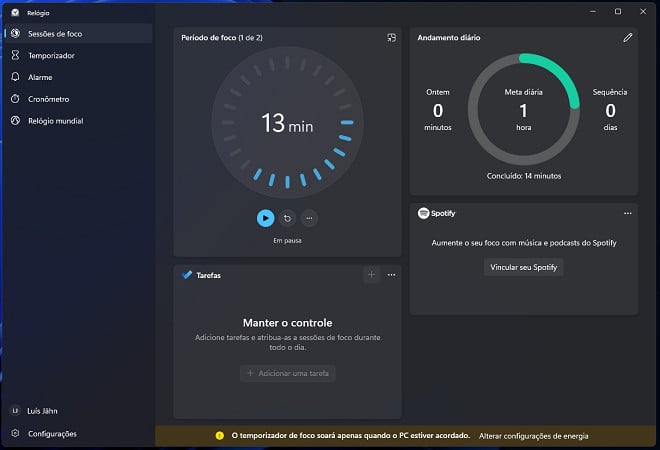This screenshot has height=450, width=660.
Task: Click the daily goal progress ring
Action: pyautogui.click(x=523, y=110)
